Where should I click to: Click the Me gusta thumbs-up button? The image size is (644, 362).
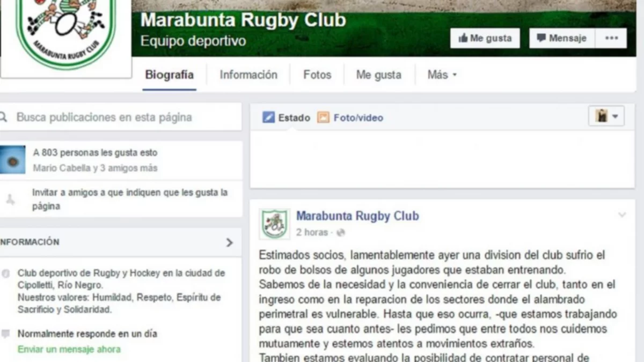point(485,39)
